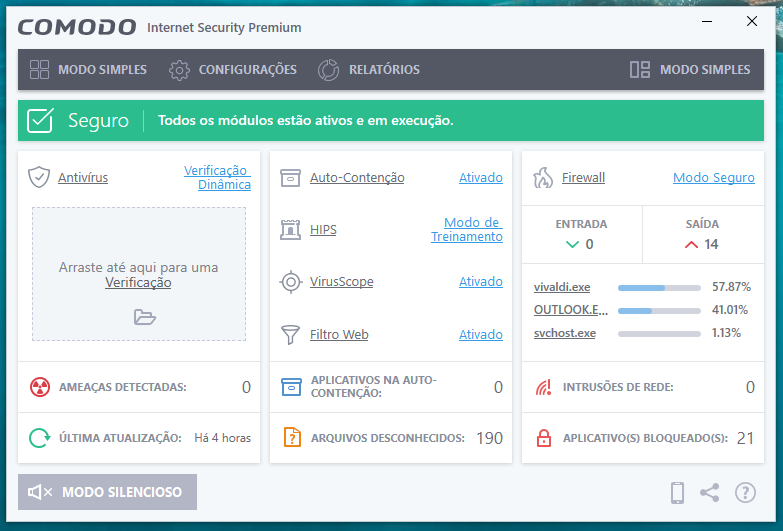The width and height of the screenshot is (783, 531).
Task: Click the Auto-Contenção box icon
Action: [290, 178]
